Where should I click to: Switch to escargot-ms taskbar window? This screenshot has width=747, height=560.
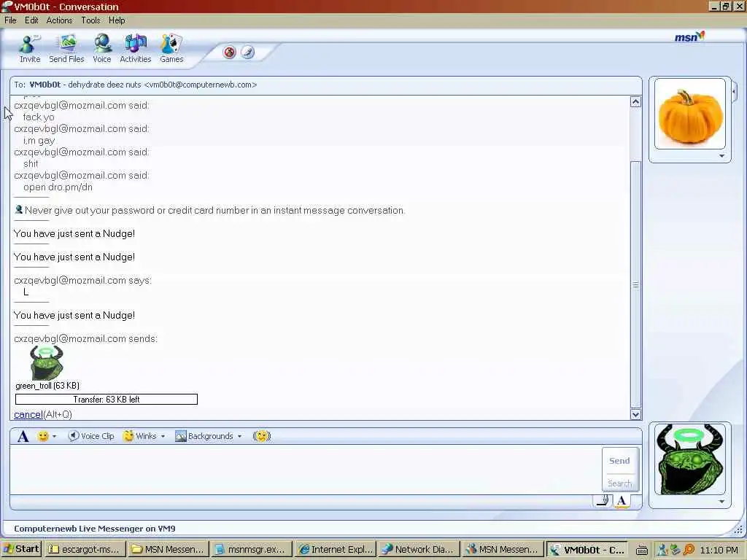pyautogui.click(x=85, y=549)
